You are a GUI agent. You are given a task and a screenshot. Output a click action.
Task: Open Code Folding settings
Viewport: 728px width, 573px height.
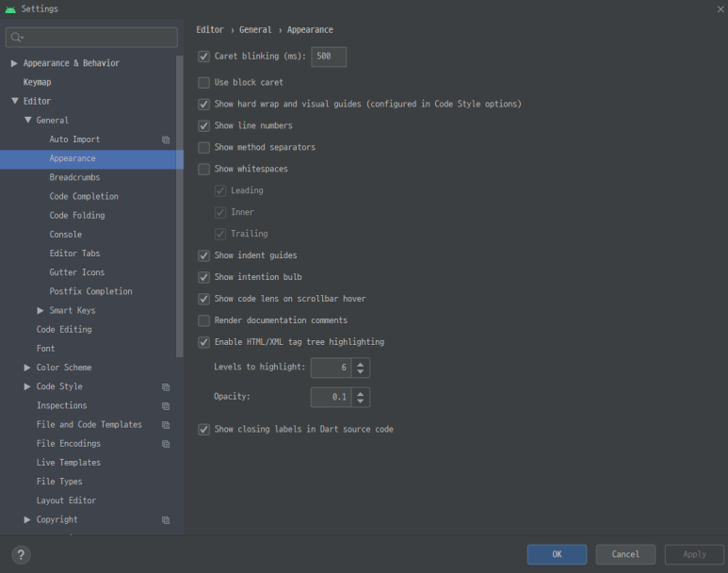pyautogui.click(x=77, y=216)
